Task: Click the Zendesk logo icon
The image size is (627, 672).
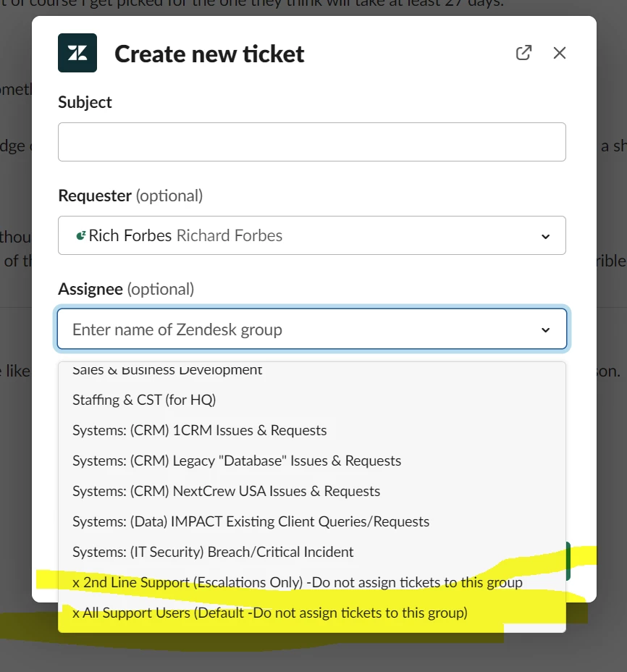Action: point(77,53)
